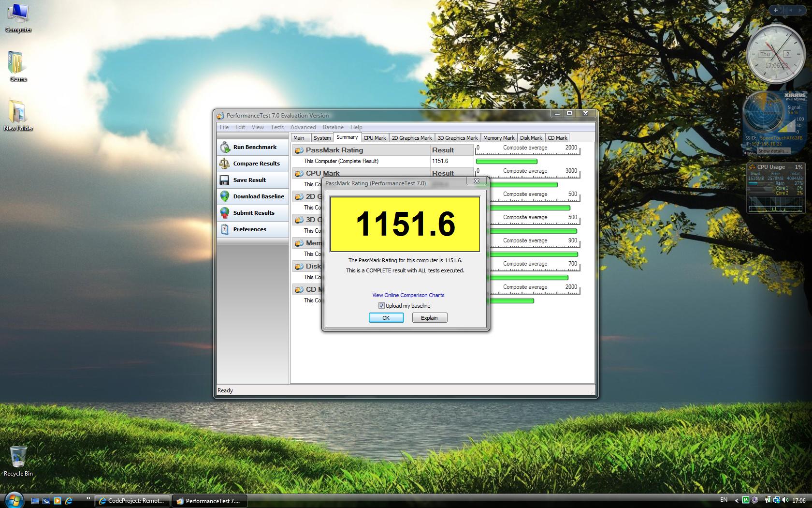Expand hidden system tray icons arrow
The height and width of the screenshot is (508, 812).
click(737, 501)
